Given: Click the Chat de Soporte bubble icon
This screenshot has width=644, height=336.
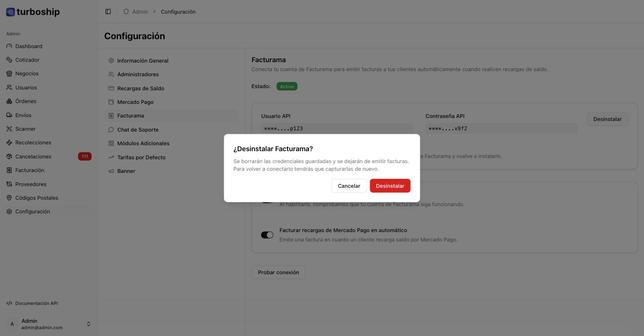Looking at the screenshot, I should point(111,129).
